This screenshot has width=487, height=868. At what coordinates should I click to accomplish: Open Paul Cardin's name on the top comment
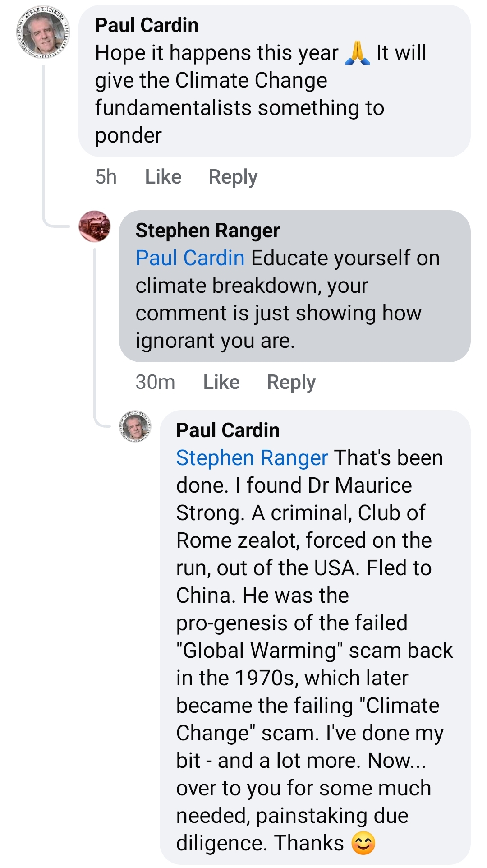point(147,25)
